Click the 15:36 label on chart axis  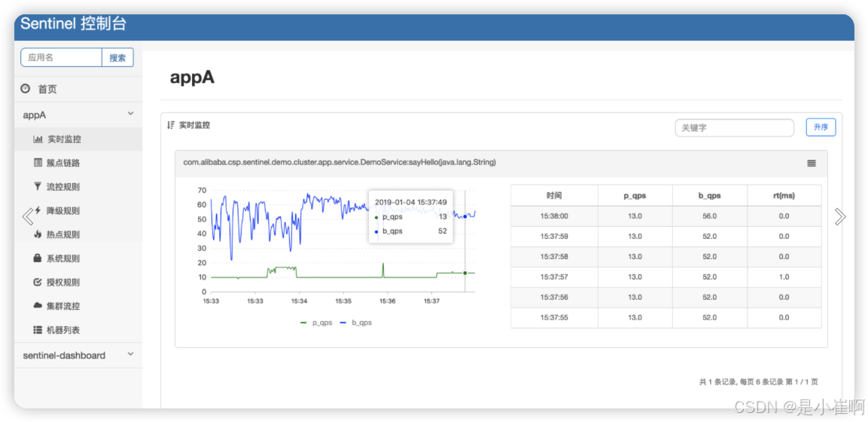(388, 301)
